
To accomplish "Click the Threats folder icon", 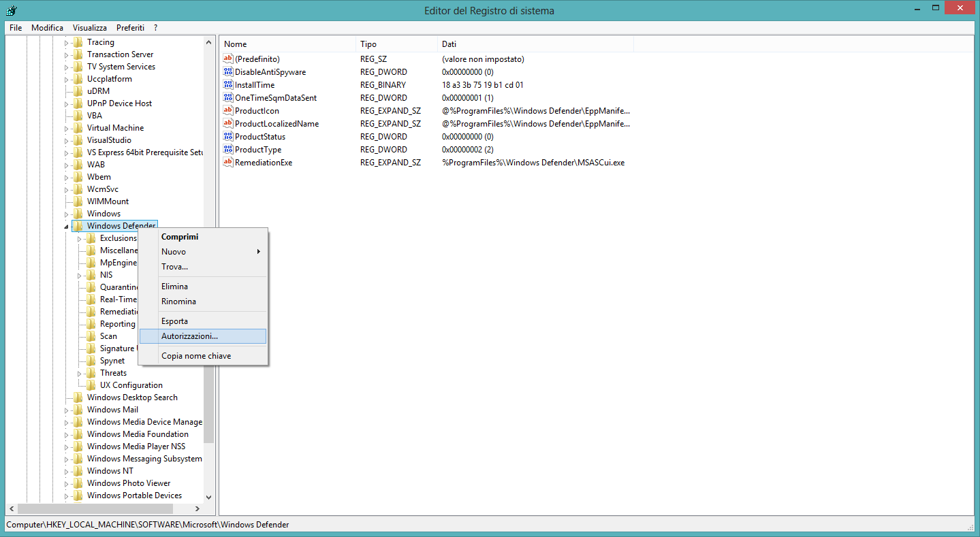I will [x=91, y=373].
